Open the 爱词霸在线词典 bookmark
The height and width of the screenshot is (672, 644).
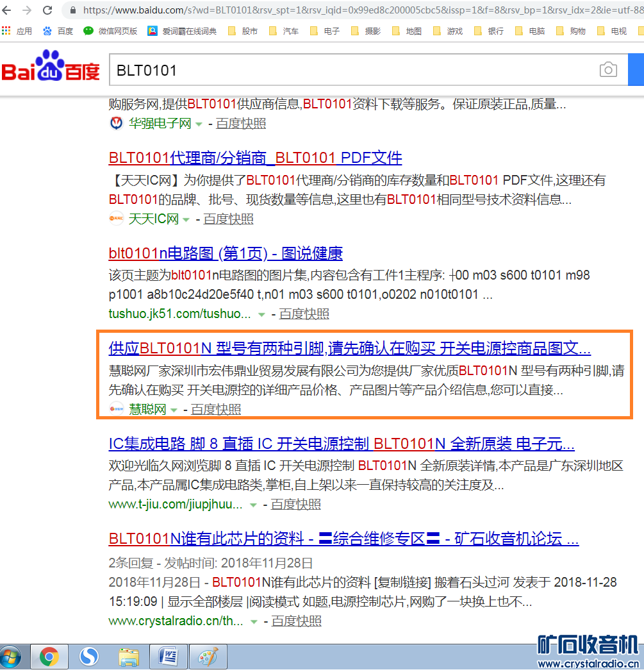click(182, 31)
